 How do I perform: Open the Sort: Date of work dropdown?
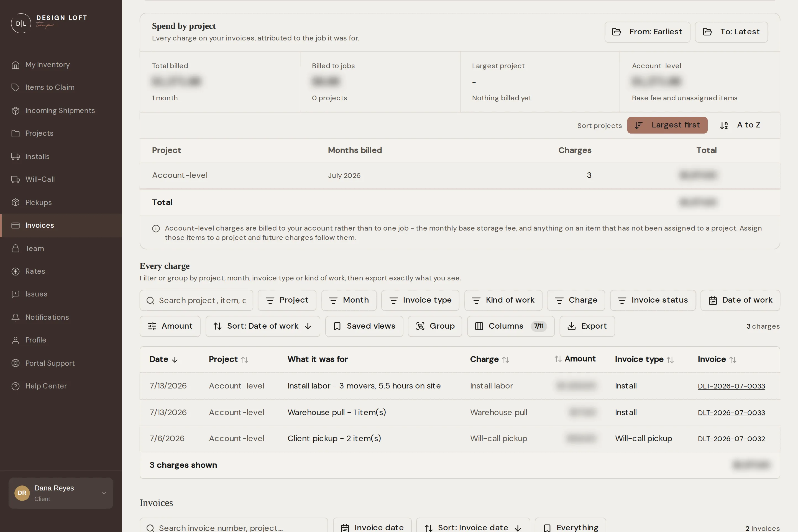[263, 326]
